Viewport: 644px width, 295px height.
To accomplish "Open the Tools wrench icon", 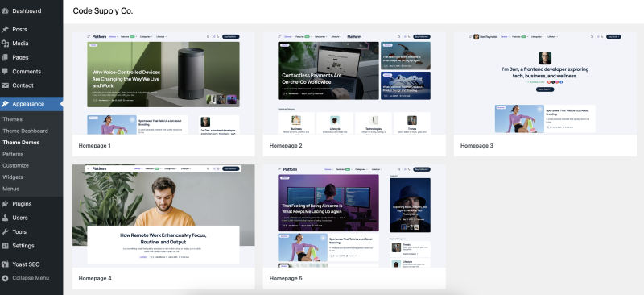I will coord(5,231).
